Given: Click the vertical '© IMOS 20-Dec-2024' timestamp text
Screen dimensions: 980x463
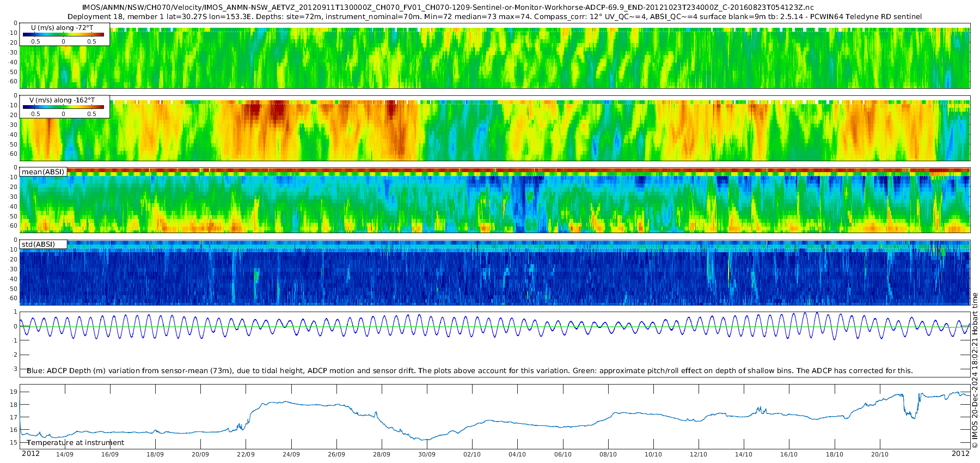Looking at the screenshot, I should tap(975, 370).
